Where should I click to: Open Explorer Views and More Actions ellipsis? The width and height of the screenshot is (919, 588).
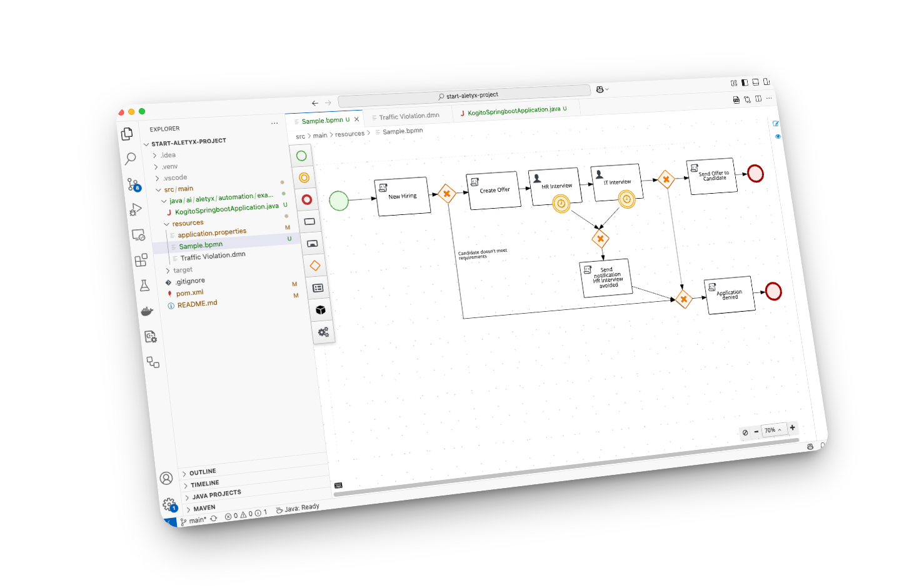click(x=274, y=123)
